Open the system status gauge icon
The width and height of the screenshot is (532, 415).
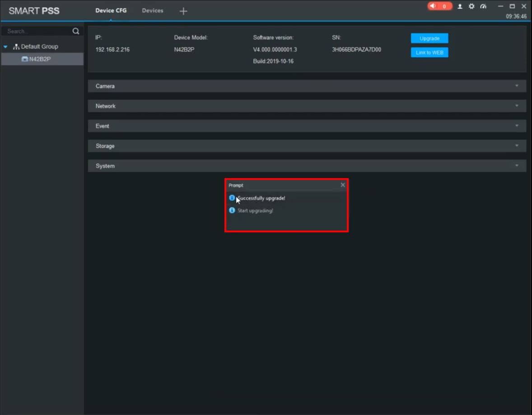click(x=483, y=6)
